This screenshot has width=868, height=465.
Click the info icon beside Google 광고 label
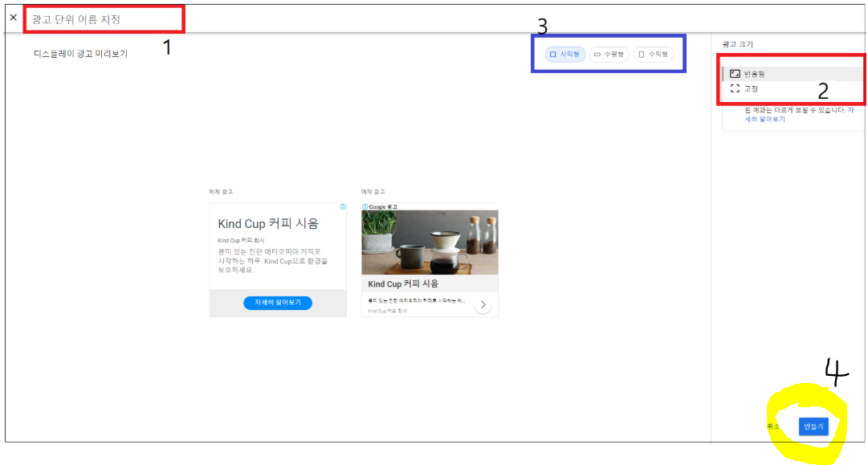tap(365, 206)
